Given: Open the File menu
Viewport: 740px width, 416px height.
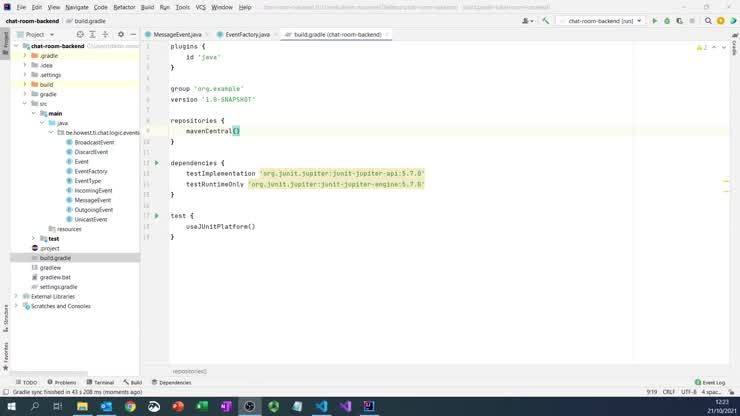Looking at the screenshot, I should tap(21, 7).
